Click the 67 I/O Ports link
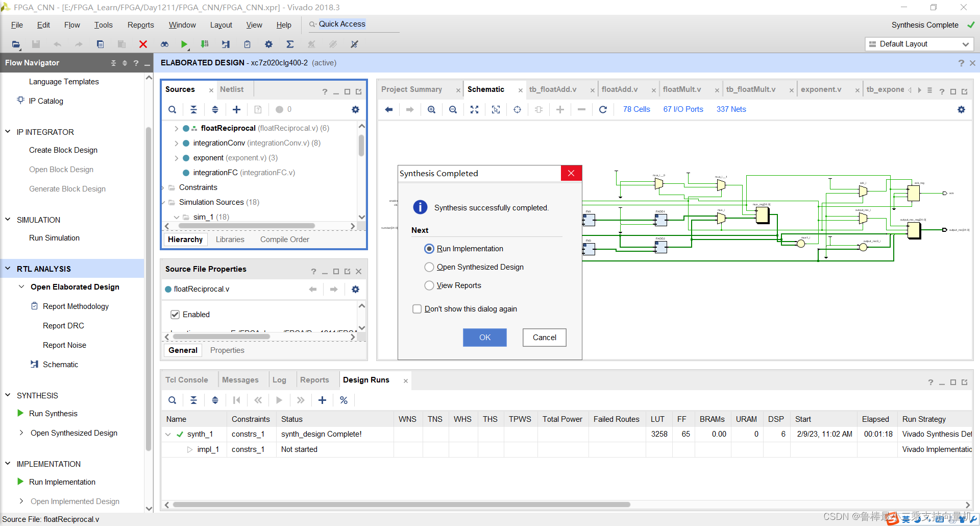 pos(683,109)
